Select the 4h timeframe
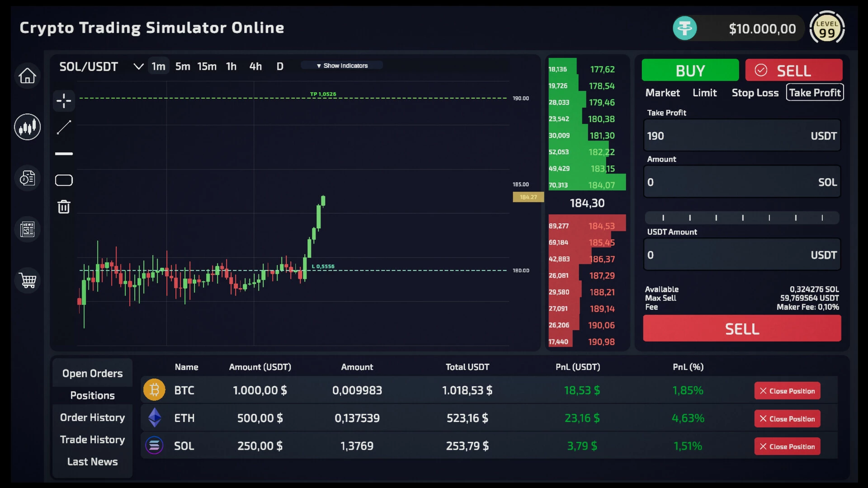 click(x=255, y=66)
